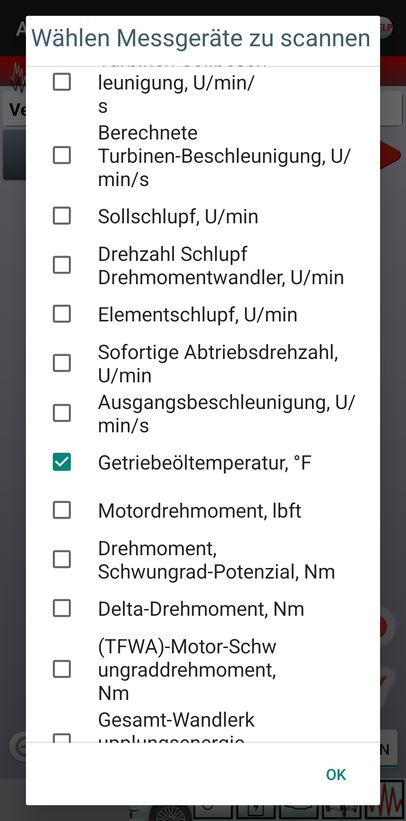Tap the dialog title Wählen Messgeräte zu scannen
Screen dimensions: 406x821
[x=201, y=38]
